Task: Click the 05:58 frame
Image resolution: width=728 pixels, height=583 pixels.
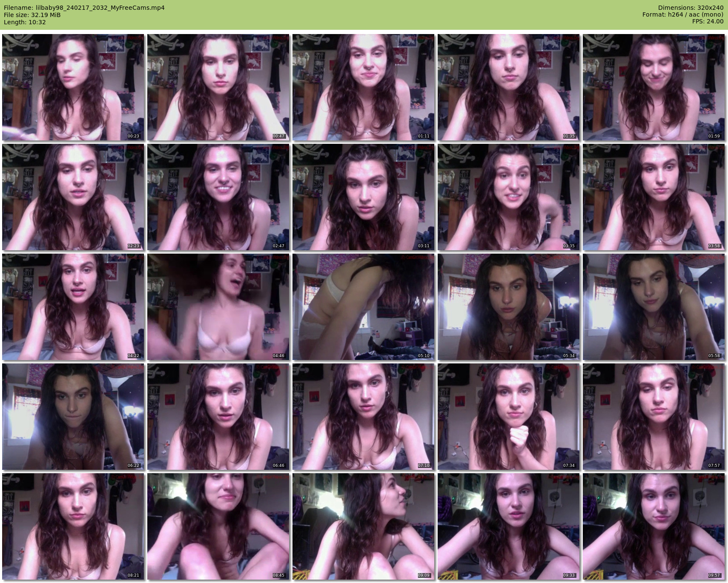Action: tap(653, 307)
